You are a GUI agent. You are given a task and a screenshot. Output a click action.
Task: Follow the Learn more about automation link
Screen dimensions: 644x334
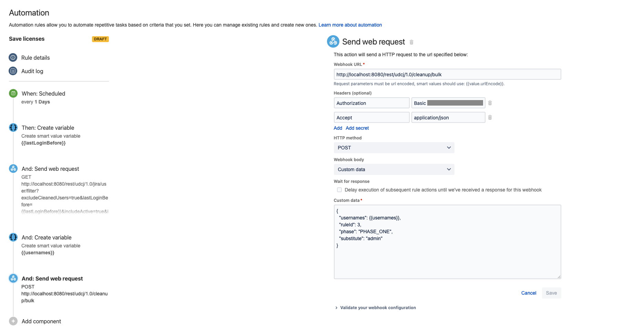[x=350, y=25]
